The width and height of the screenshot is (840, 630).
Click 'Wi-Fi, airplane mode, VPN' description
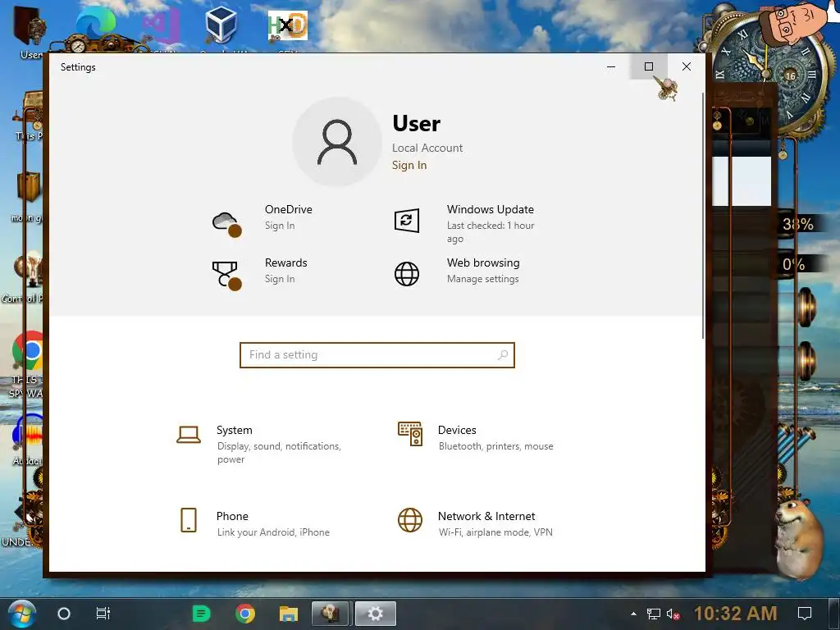pos(495,532)
